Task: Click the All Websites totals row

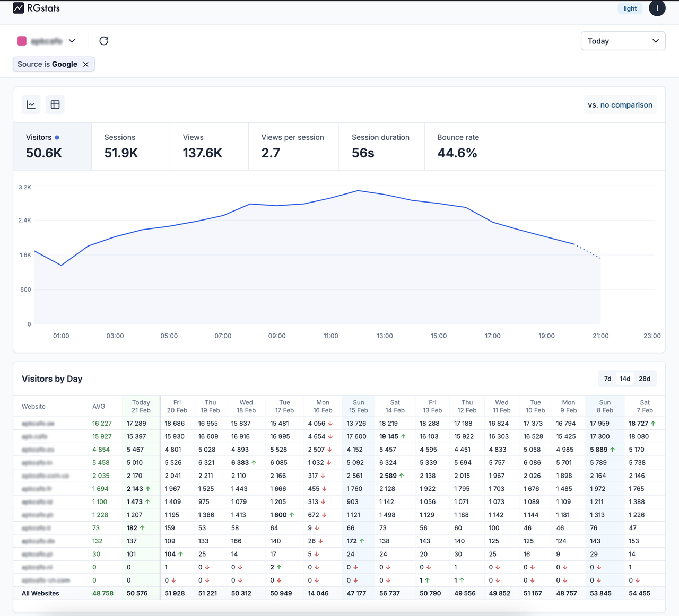Action: point(40,593)
